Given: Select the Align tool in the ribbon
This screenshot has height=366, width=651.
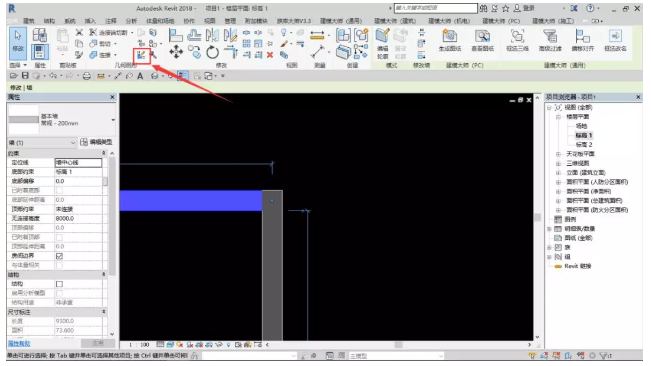Looking at the screenshot, I should click(x=176, y=36).
